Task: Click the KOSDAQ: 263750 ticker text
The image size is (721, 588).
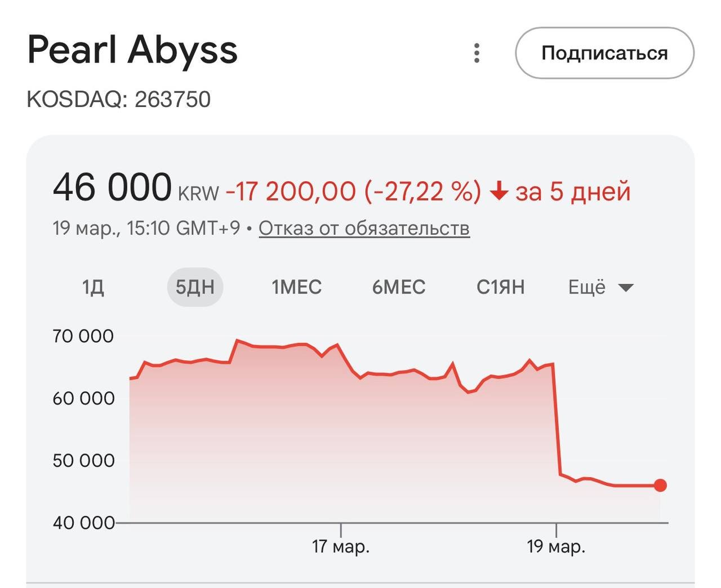Action: click(x=119, y=99)
